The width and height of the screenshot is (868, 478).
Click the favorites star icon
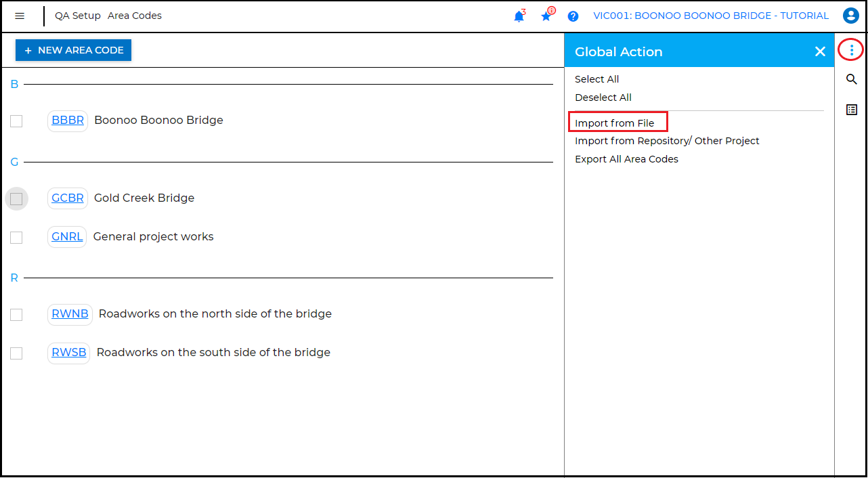coord(546,16)
